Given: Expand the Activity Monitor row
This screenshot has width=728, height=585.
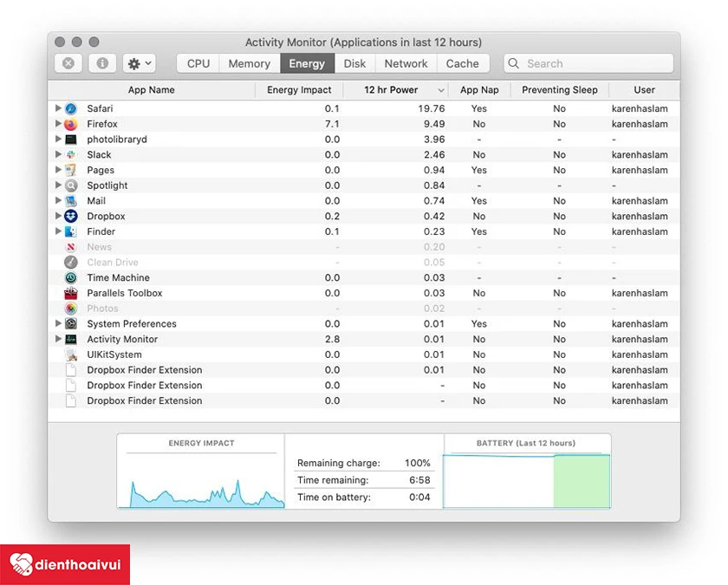Looking at the screenshot, I should [58, 339].
